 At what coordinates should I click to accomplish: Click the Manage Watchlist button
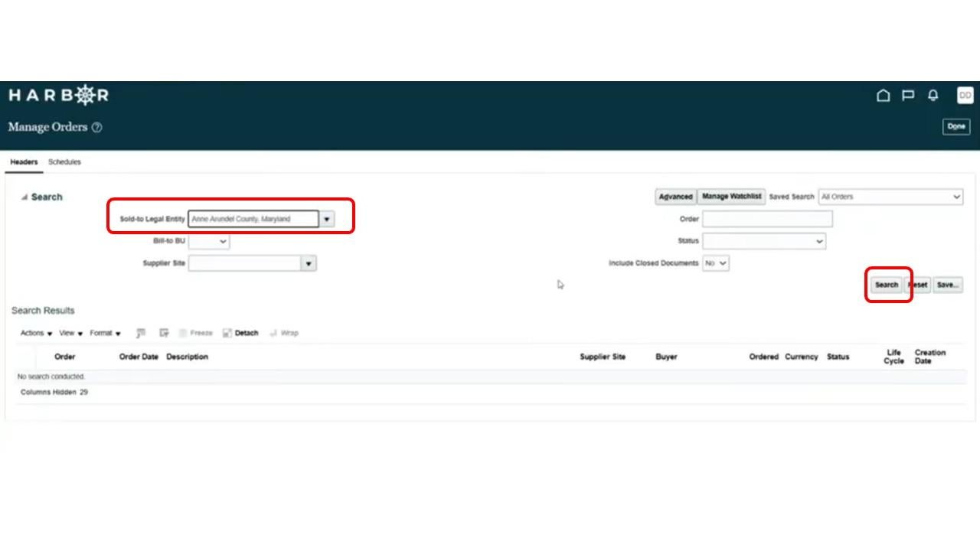[x=731, y=197]
